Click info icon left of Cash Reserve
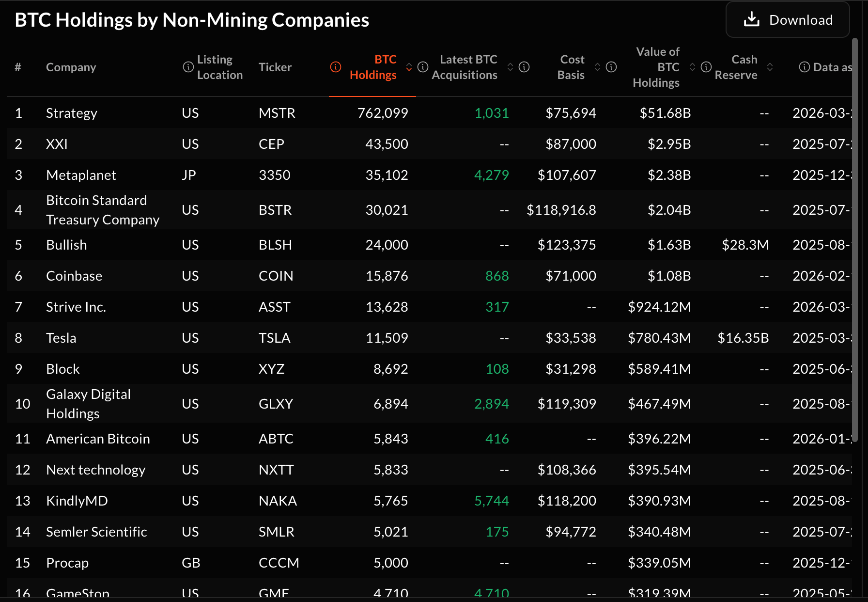Image resolution: width=868 pixels, height=602 pixels. [x=706, y=67]
